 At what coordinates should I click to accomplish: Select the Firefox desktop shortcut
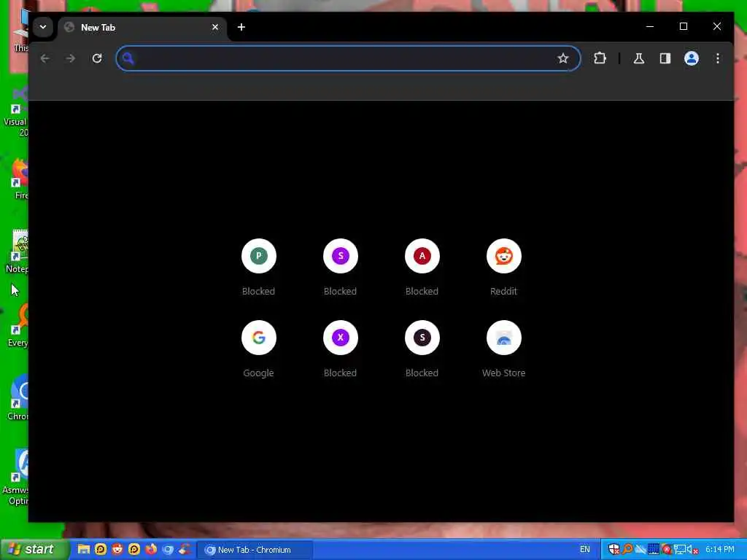pyautogui.click(x=20, y=179)
